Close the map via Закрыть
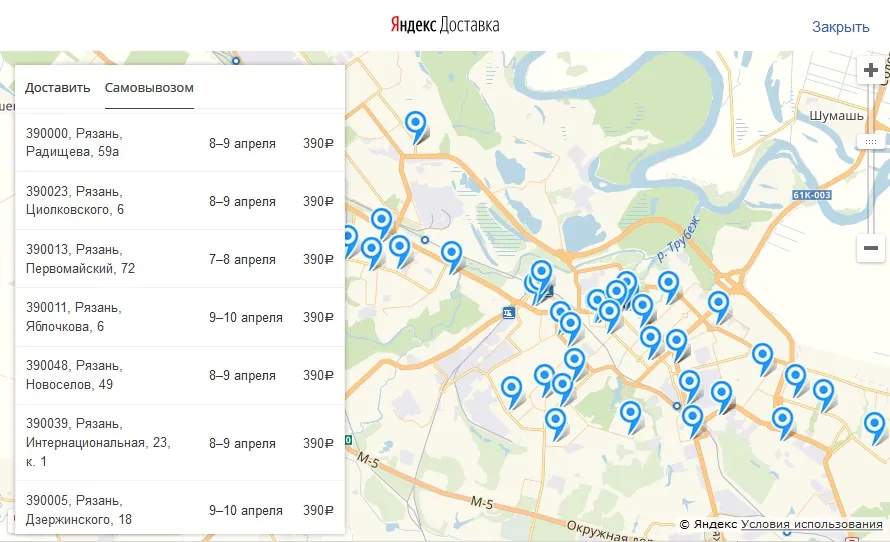The width and height of the screenshot is (890, 542). [840, 27]
